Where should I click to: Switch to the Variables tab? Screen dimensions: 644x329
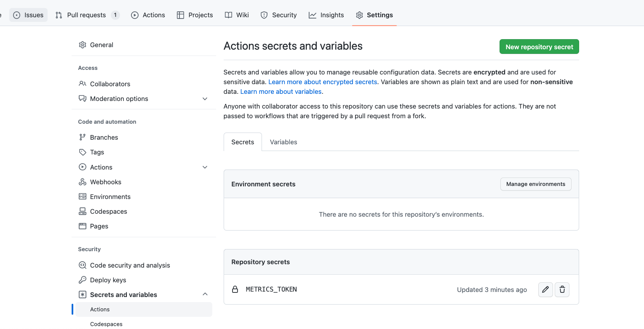283,142
